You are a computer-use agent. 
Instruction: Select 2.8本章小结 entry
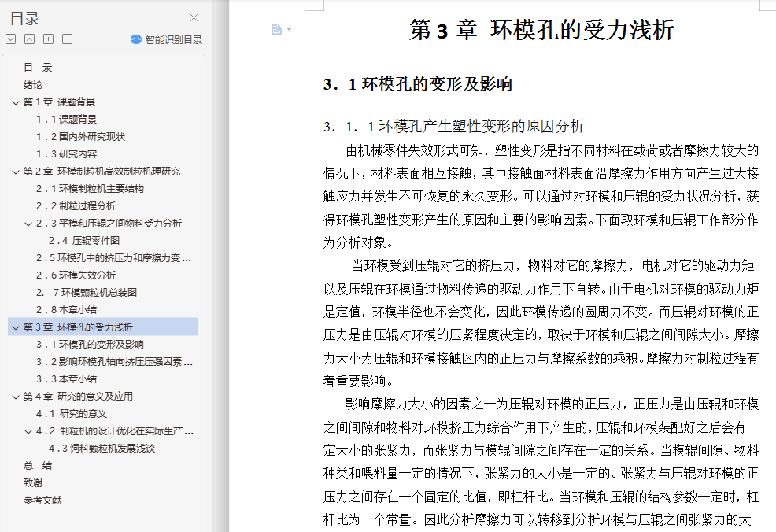[66, 310]
